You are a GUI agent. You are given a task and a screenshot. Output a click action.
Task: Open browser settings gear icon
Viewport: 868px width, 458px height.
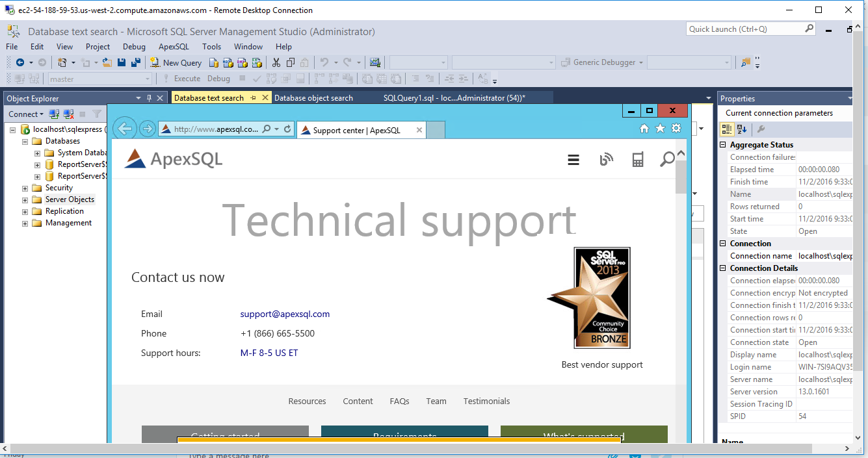676,129
